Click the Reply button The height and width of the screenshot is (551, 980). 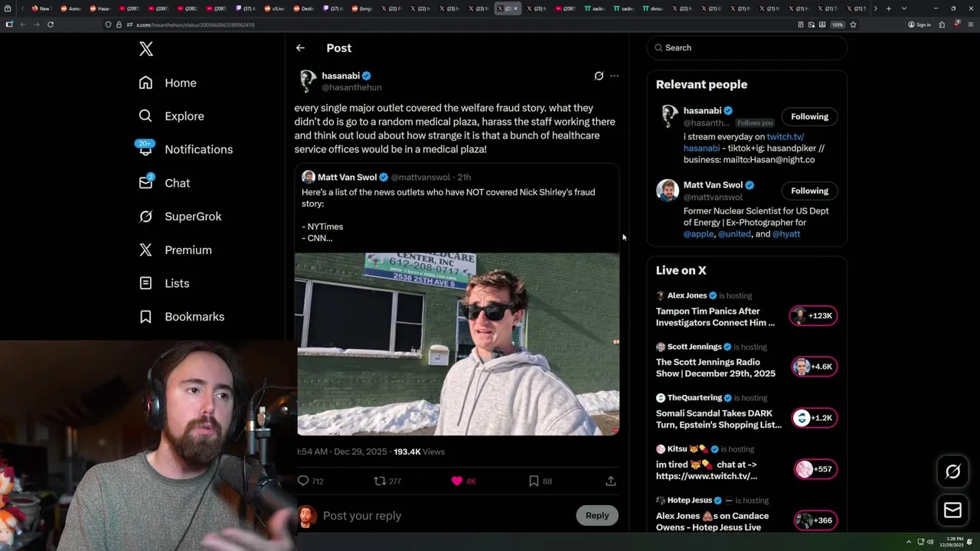tap(597, 516)
